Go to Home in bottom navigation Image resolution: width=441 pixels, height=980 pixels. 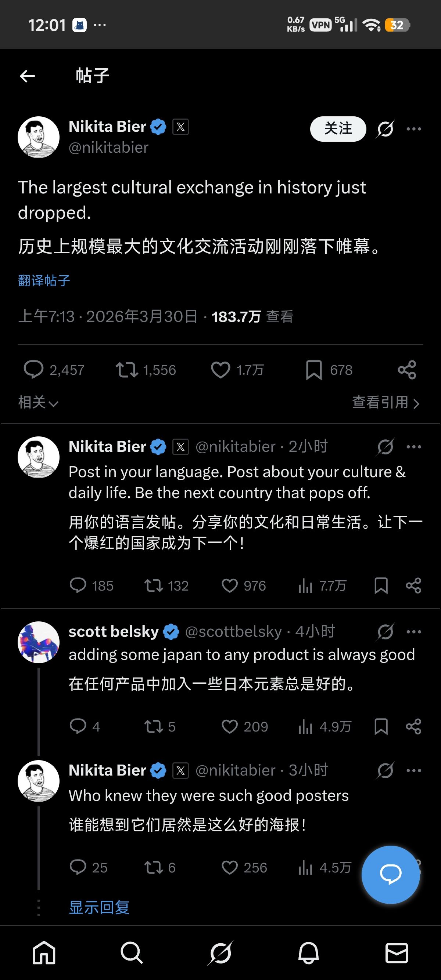coord(44,953)
